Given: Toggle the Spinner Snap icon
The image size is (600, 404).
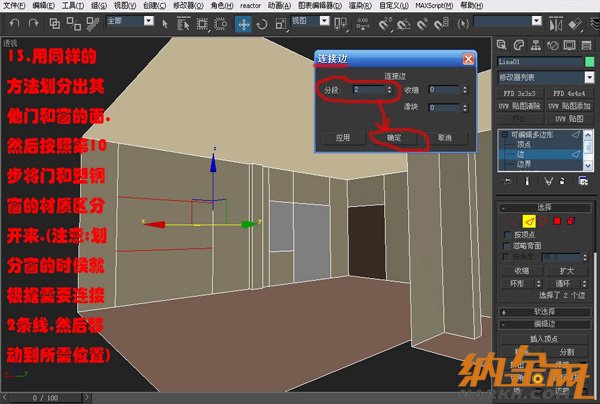Looking at the screenshot, I should (x=441, y=24).
